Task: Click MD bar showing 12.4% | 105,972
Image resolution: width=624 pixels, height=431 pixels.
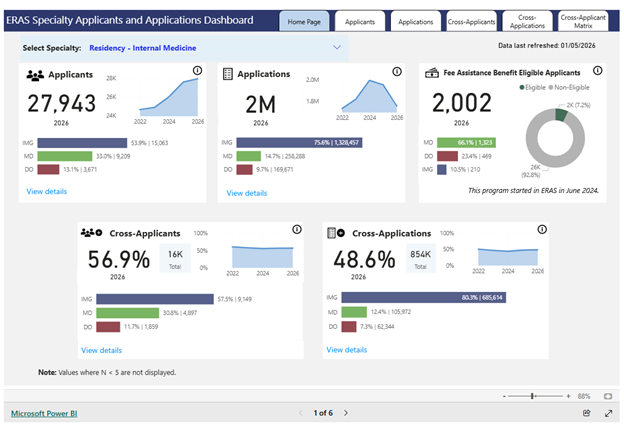Action: tap(354, 312)
